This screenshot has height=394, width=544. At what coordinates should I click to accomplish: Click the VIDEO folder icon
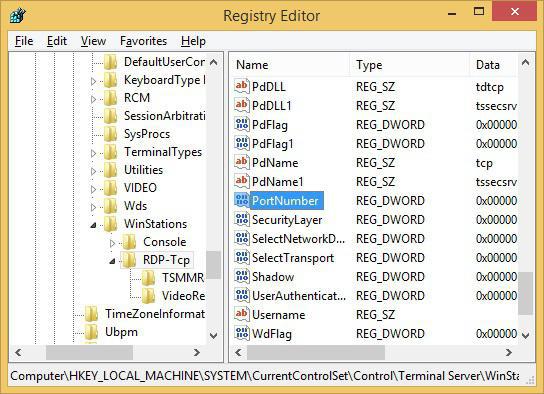click(x=110, y=188)
